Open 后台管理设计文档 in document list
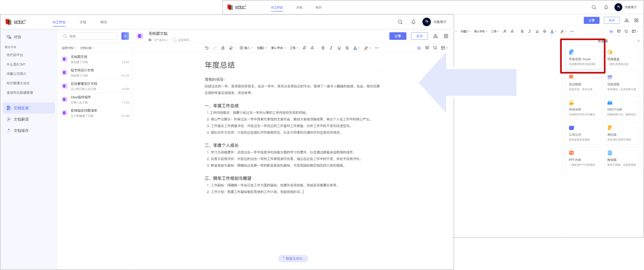The width and height of the screenshot is (644, 270). tap(95, 86)
